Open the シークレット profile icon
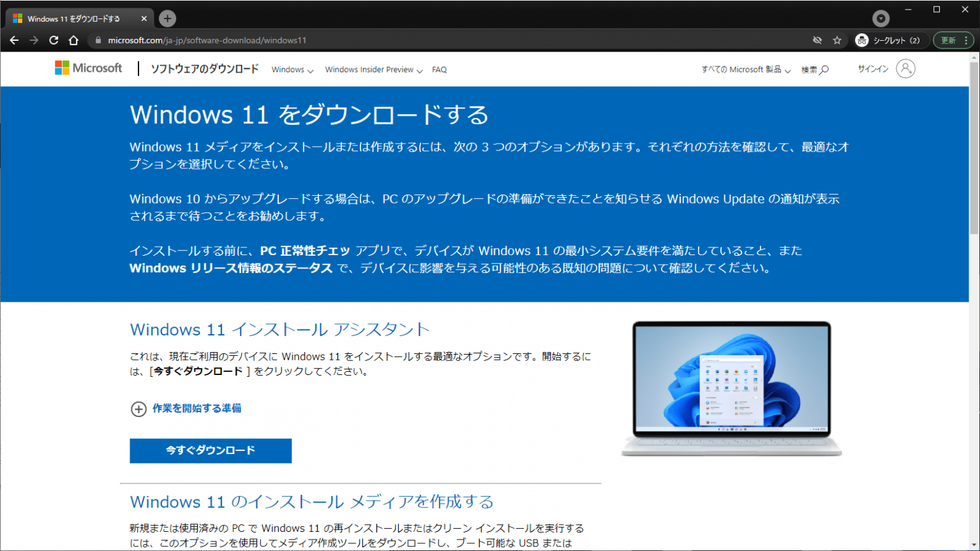 click(x=864, y=40)
